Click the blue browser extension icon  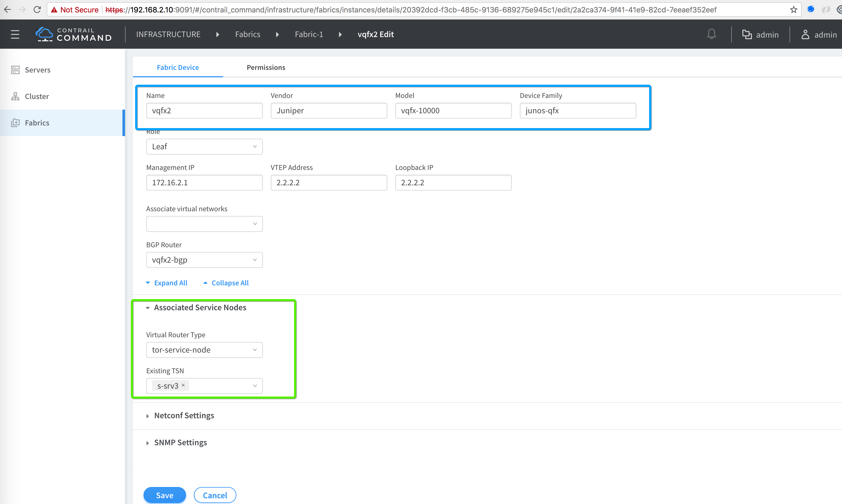point(810,9)
